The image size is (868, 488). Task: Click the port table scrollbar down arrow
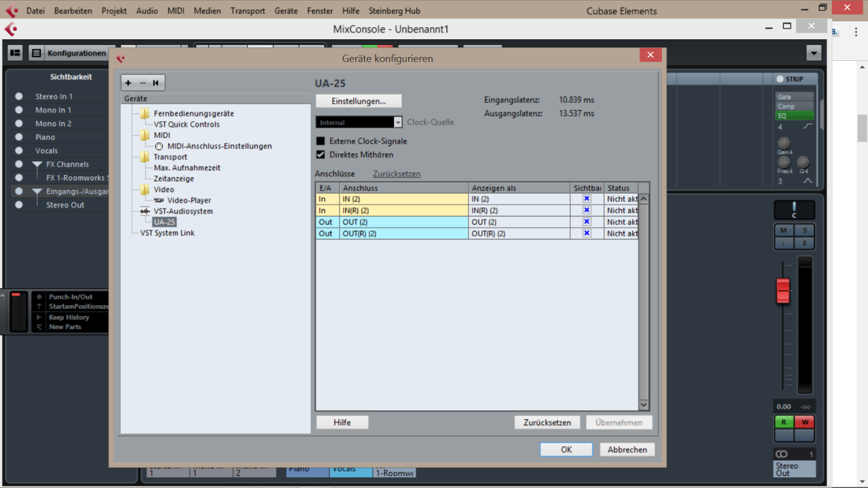(x=644, y=405)
